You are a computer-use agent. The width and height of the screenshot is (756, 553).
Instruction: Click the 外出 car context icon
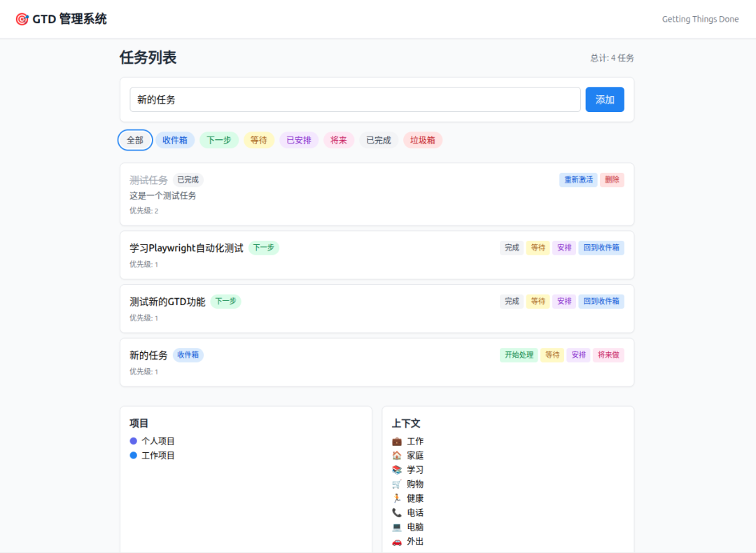click(397, 540)
